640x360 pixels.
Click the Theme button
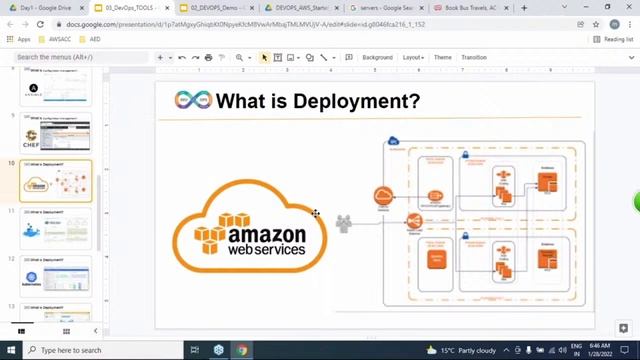click(442, 58)
